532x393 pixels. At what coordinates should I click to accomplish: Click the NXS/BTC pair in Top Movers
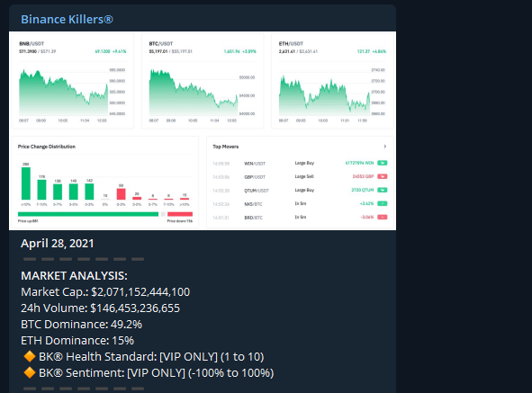pyautogui.click(x=254, y=204)
